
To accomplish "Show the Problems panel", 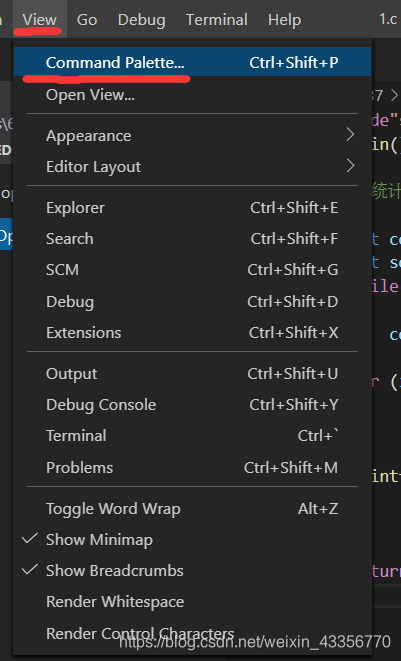I will 192,468.
